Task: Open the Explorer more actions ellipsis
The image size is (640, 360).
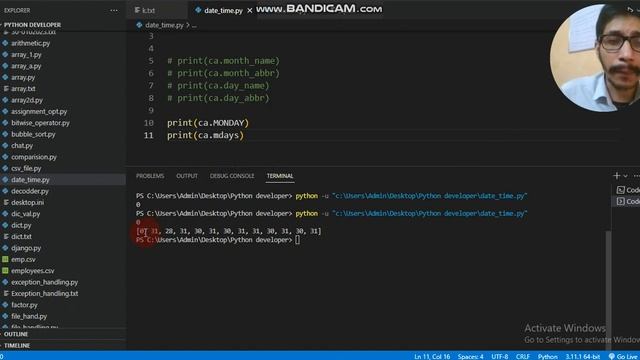Action: coord(114,11)
